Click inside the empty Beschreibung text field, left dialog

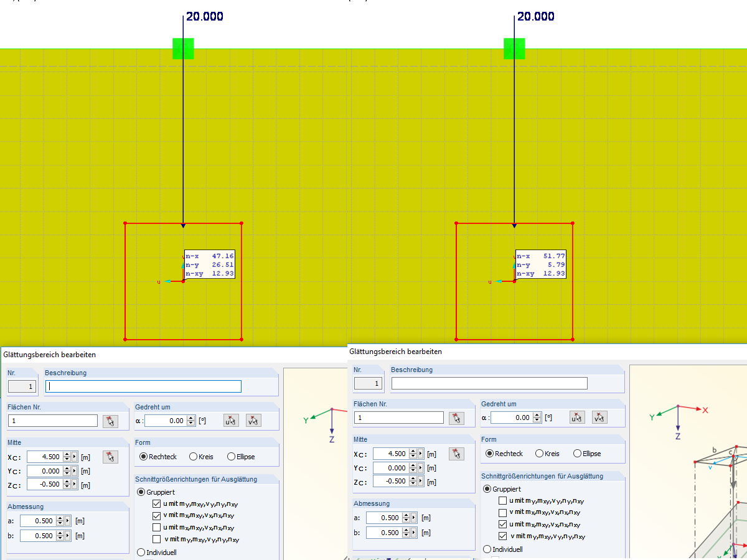(x=143, y=385)
